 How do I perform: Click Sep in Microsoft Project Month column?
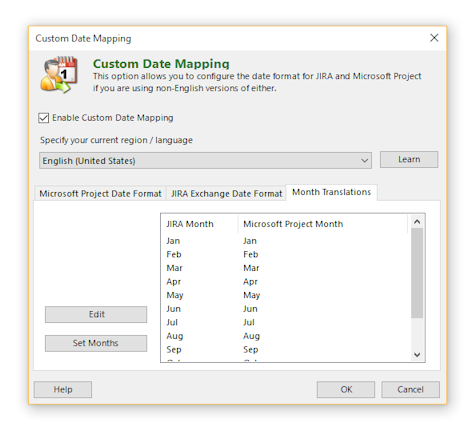(x=250, y=350)
